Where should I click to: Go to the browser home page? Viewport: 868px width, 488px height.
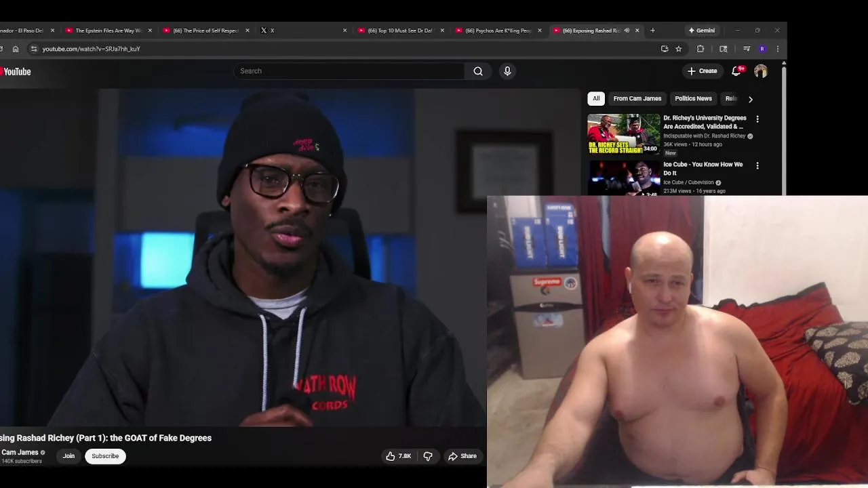coord(16,49)
